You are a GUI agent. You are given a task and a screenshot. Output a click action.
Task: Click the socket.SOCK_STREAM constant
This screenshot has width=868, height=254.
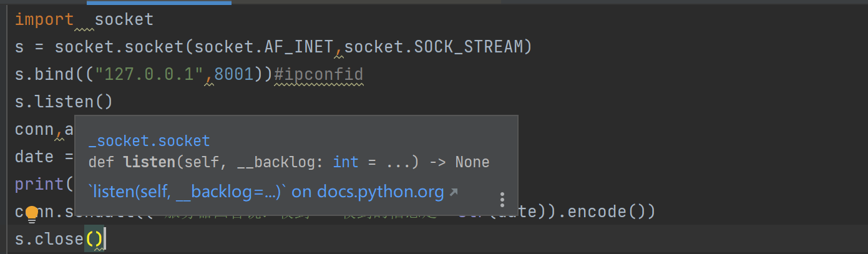[434, 47]
